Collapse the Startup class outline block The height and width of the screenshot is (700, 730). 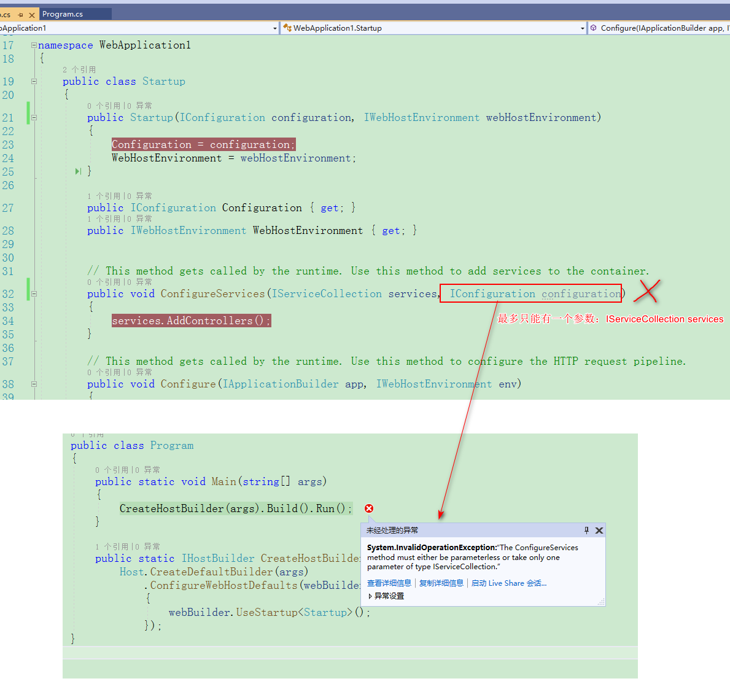[34, 81]
